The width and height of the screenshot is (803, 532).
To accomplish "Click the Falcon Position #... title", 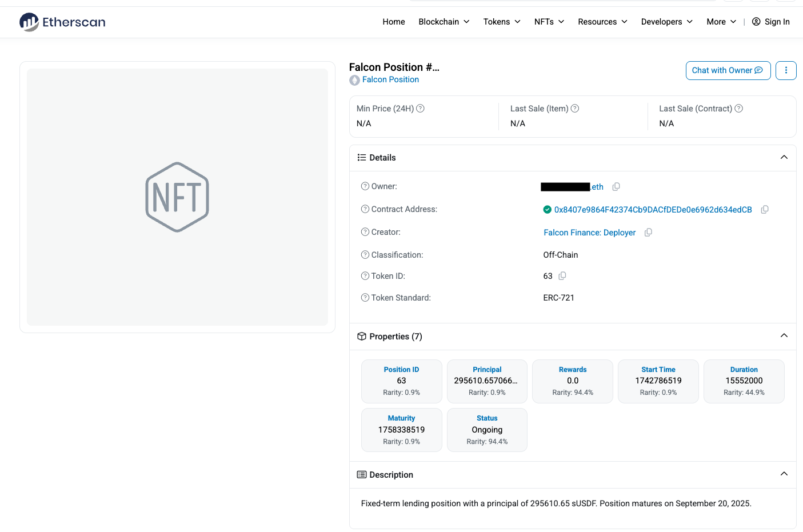I will click(x=394, y=67).
